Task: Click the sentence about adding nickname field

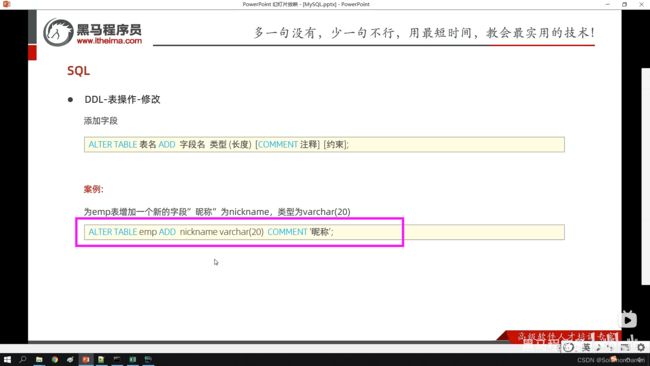Action: 217,212
